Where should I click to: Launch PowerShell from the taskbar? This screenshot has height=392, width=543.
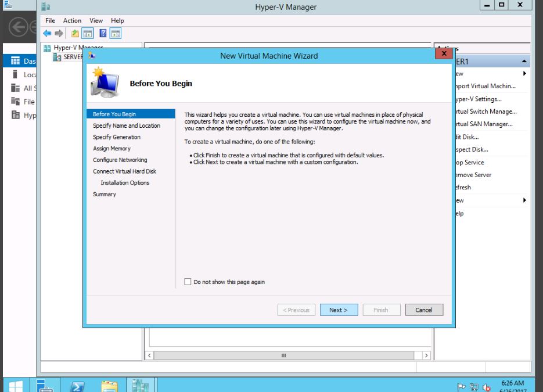(77, 386)
